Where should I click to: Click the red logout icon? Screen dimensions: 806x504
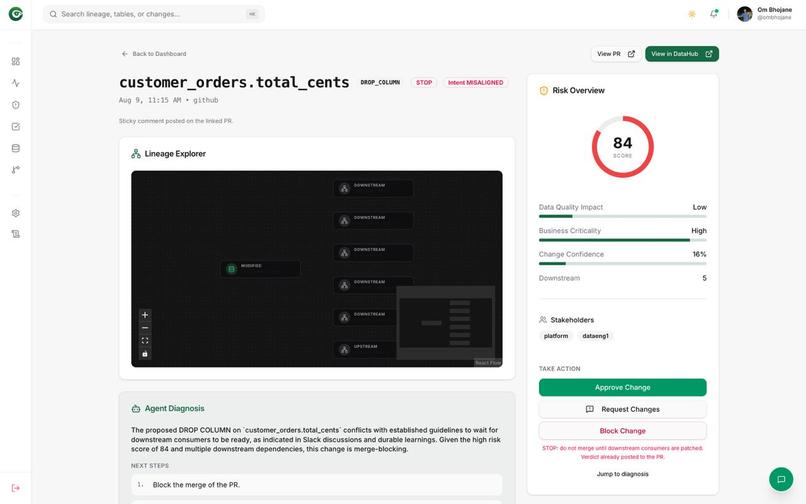click(x=16, y=488)
